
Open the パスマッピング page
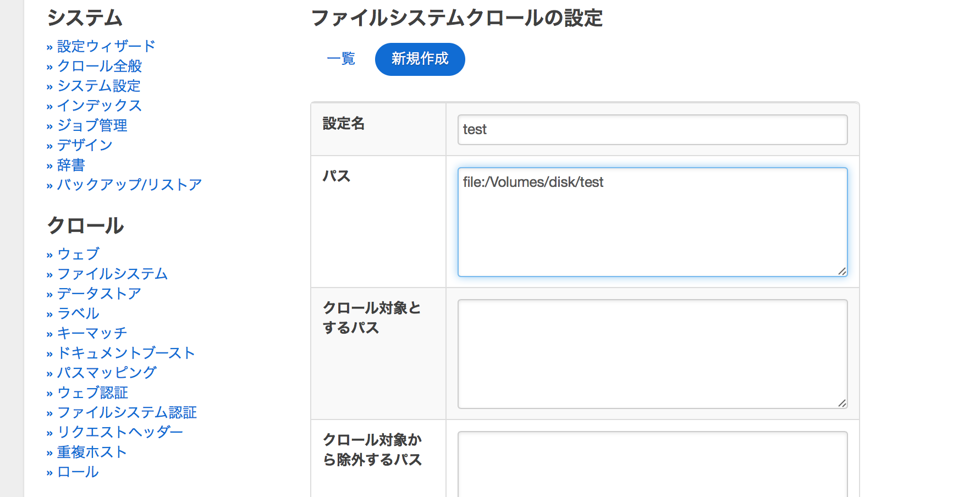tap(106, 373)
